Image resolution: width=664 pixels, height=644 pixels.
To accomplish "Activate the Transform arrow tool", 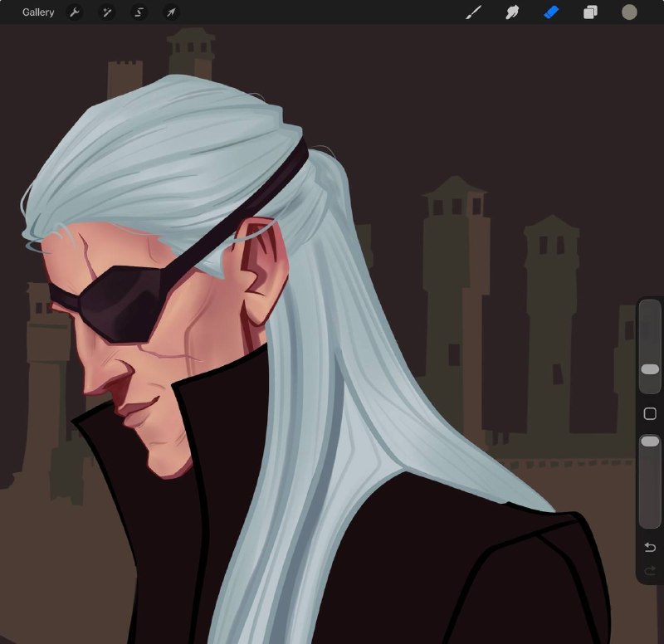I will point(171,12).
